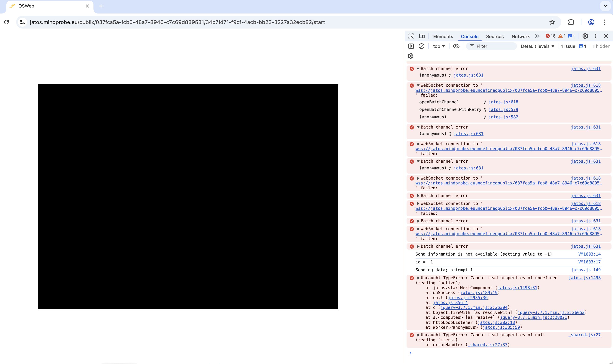View site information icon in the address bar
613x364 pixels.
tap(23, 22)
